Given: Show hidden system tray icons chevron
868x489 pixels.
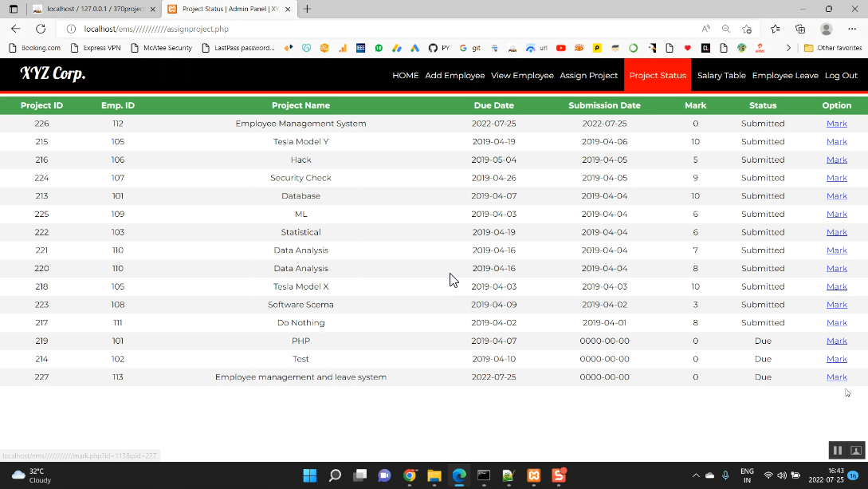Looking at the screenshot, I should [x=696, y=475].
